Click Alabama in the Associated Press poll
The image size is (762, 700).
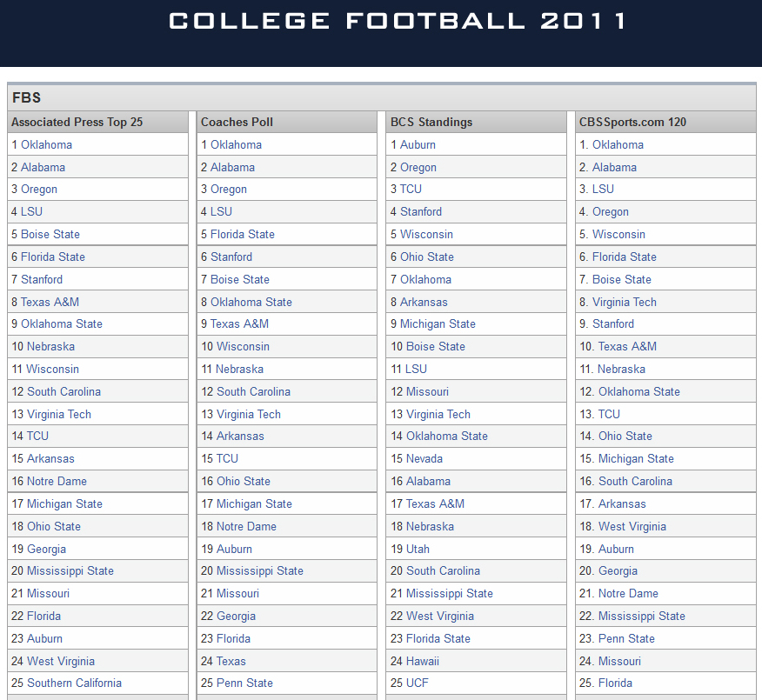(43, 167)
